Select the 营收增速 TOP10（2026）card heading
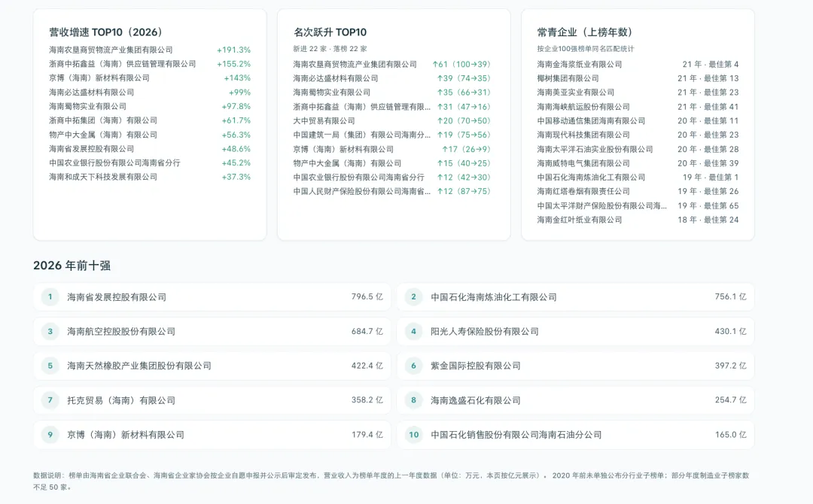This screenshot has width=813, height=504. click(108, 32)
